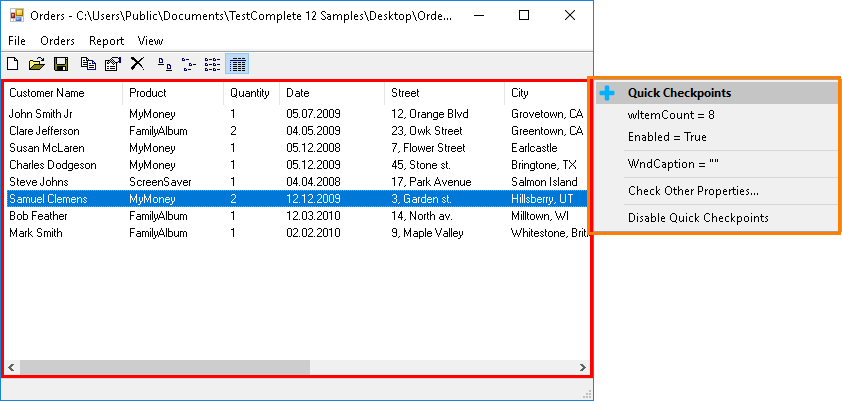Screen dimensions: 842x401
Task: Switch to Small Icons view in toolbar
Action: tap(188, 65)
